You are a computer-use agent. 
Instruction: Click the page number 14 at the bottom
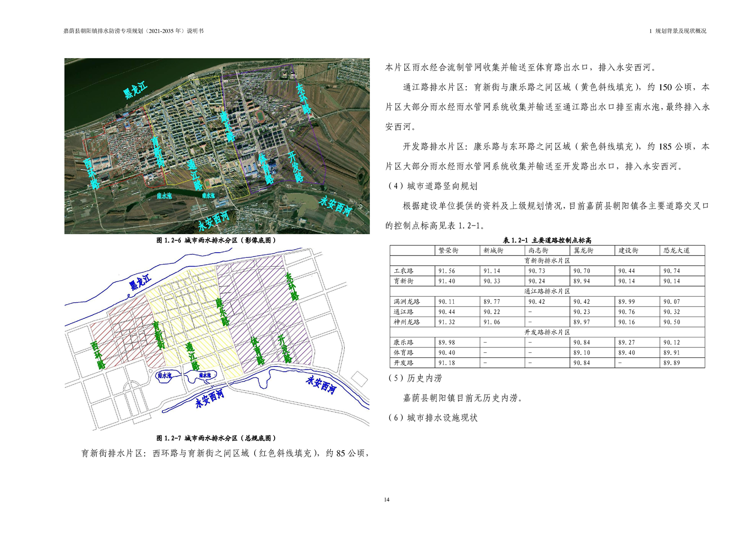point(386,499)
